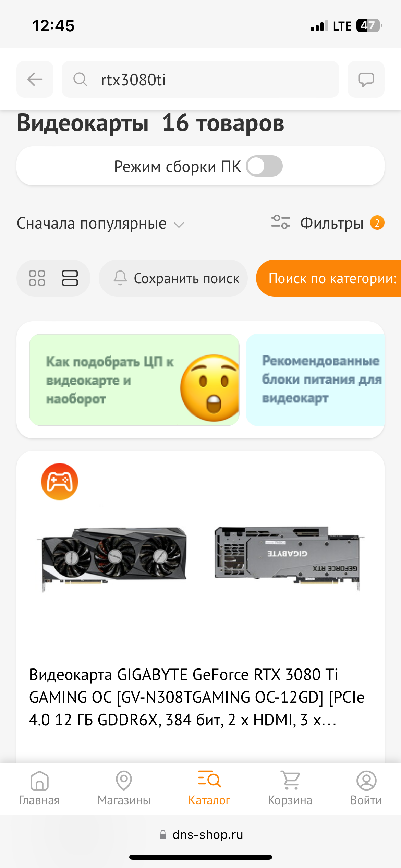Switch to list view layout icon
The height and width of the screenshot is (868, 401).
[x=70, y=278]
